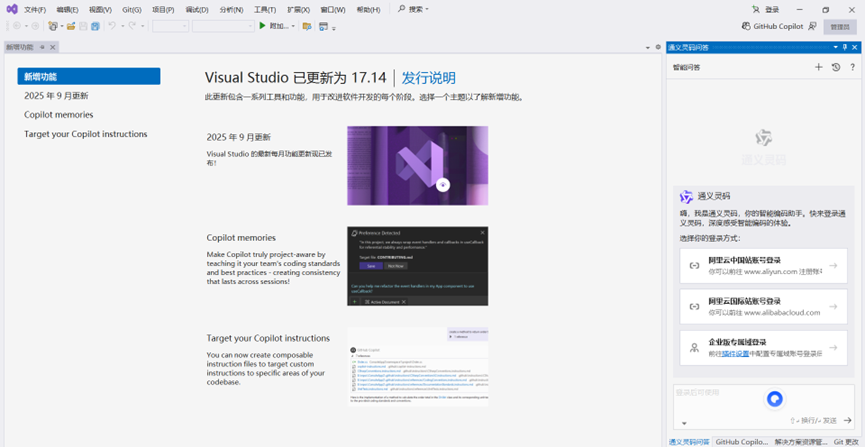Open the 扩展(X) menu
This screenshot has width=865, height=447.
coord(298,10)
